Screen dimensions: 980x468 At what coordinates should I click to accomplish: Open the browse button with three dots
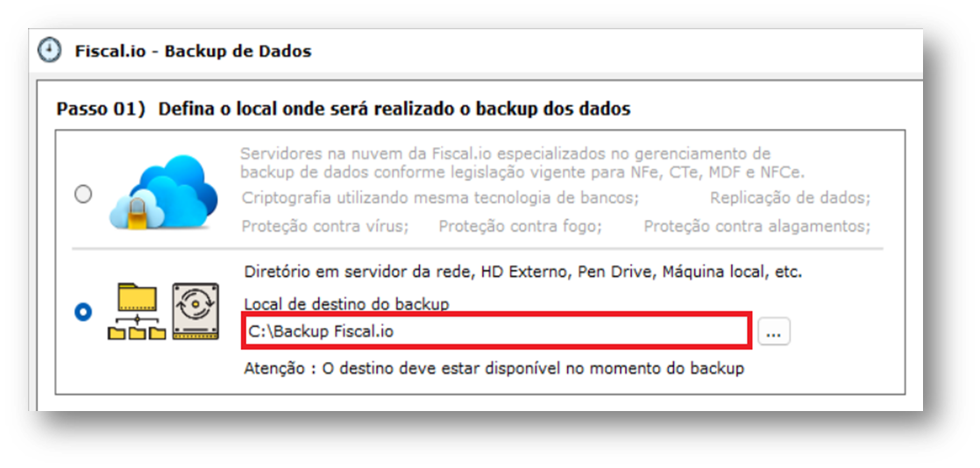tap(774, 332)
